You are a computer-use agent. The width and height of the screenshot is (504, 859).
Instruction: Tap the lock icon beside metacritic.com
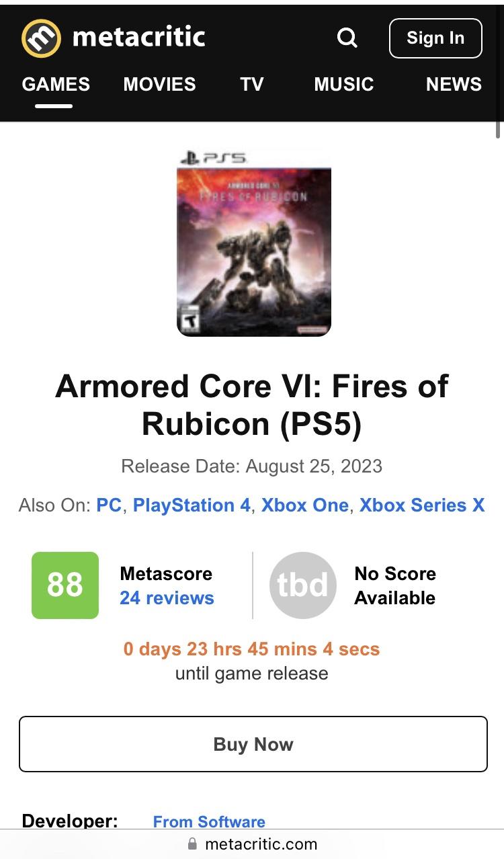193,844
